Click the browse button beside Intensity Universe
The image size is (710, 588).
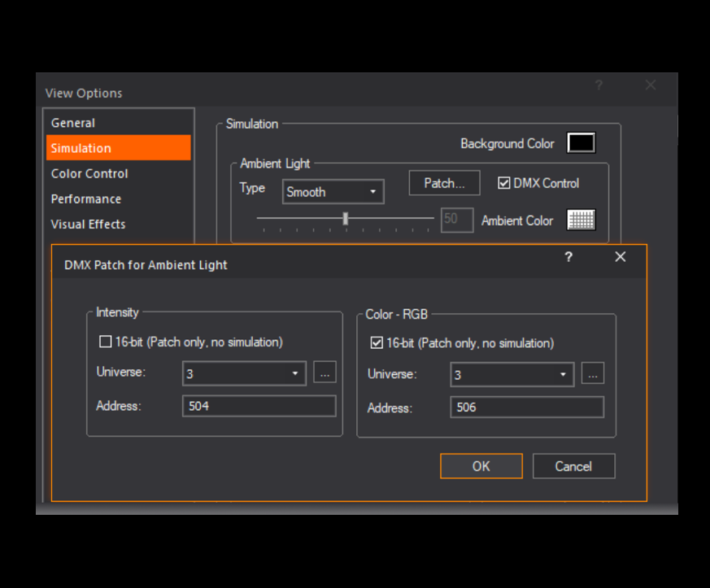[x=325, y=372]
